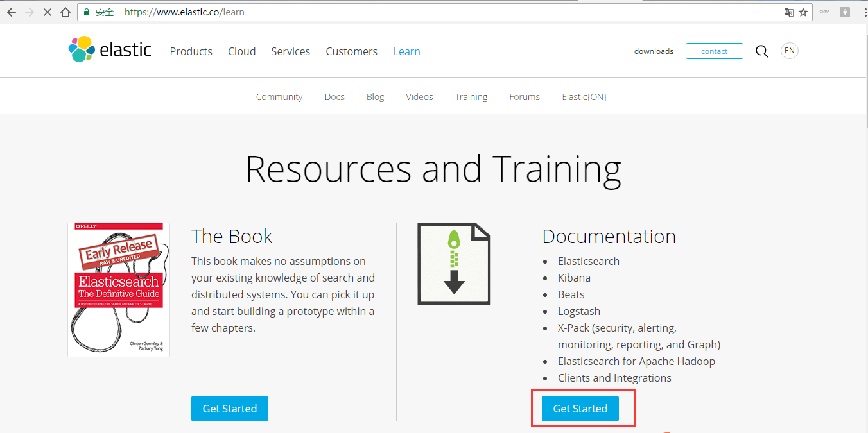Click Beats in Documentation list

571,294
